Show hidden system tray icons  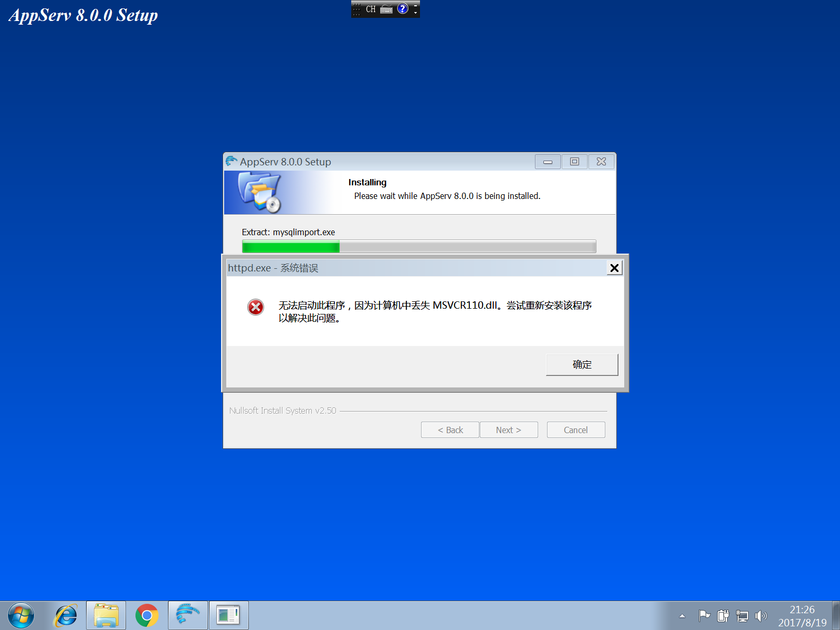[682, 616]
